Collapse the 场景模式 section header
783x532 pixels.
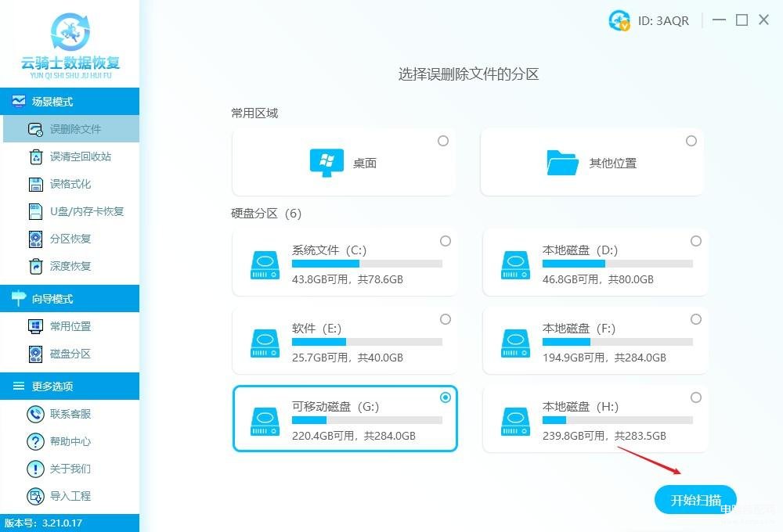click(70, 102)
